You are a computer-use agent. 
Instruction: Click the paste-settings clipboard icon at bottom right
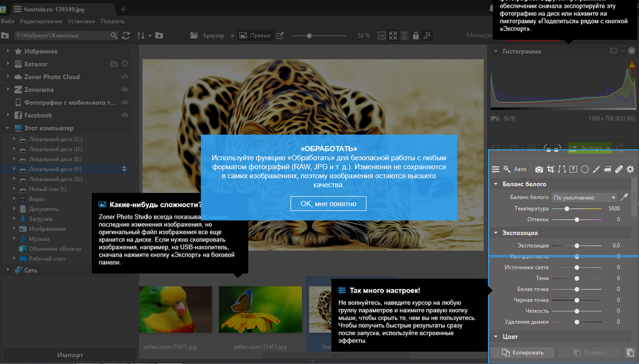point(630,353)
